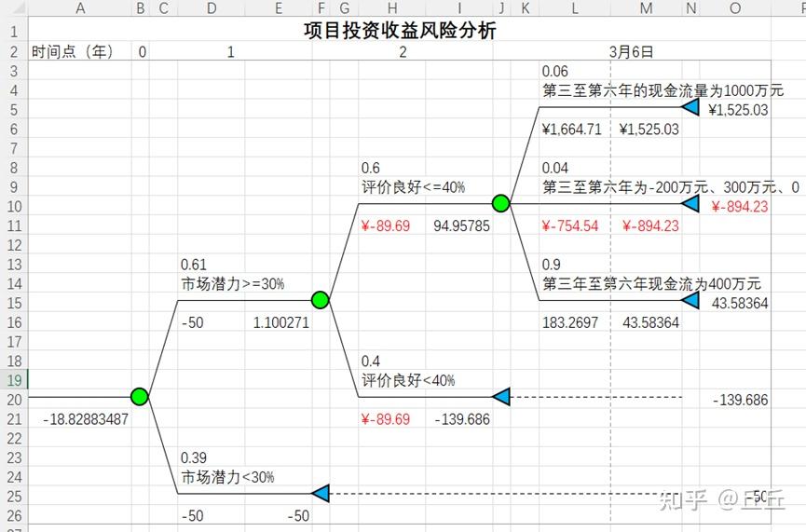The width and height of the screenshot is (806, 532).
Task: Click text 第三年至第六年现金流为400万元
Action: [651, 284]
